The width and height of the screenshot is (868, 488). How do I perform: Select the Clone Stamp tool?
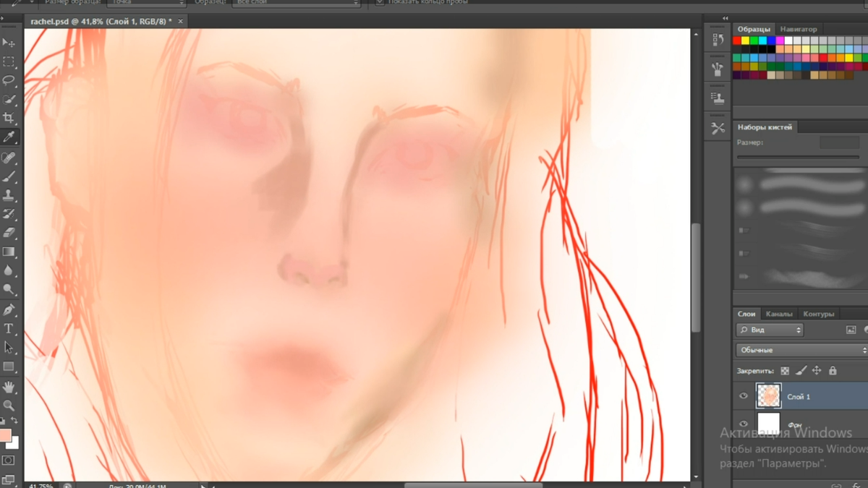pos(9,195)
